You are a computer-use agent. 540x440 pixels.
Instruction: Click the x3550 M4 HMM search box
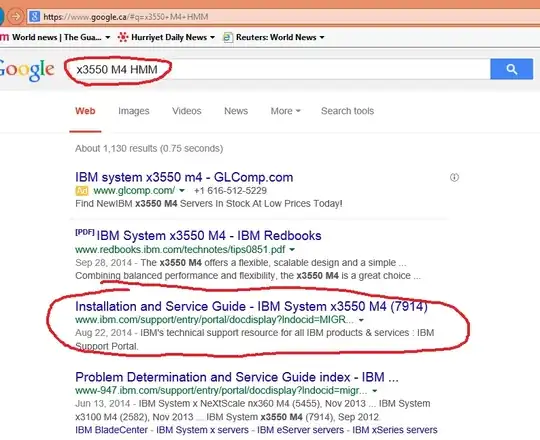277,69
